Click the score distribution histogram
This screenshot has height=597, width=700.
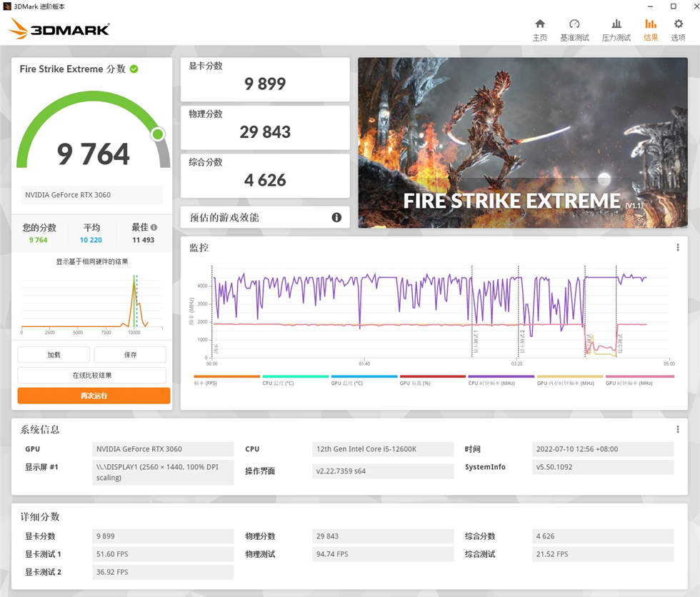pyautogui.click(x=91, y=304)
